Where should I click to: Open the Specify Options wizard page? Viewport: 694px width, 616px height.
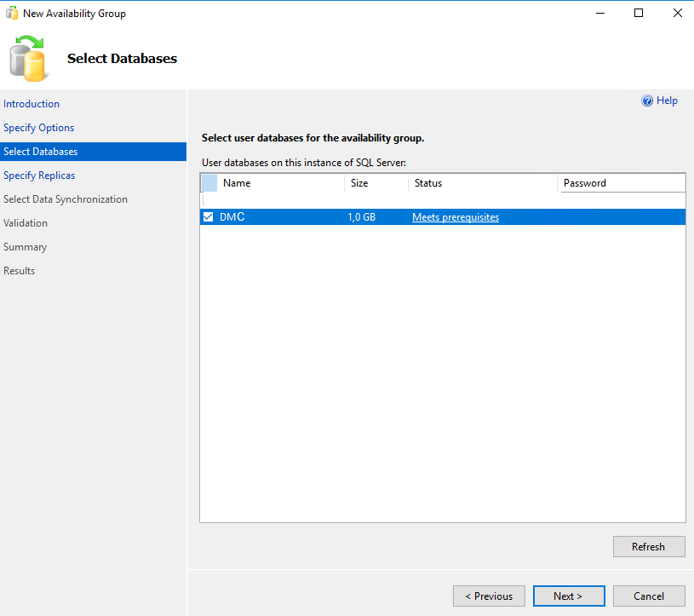tap(39, 128)
